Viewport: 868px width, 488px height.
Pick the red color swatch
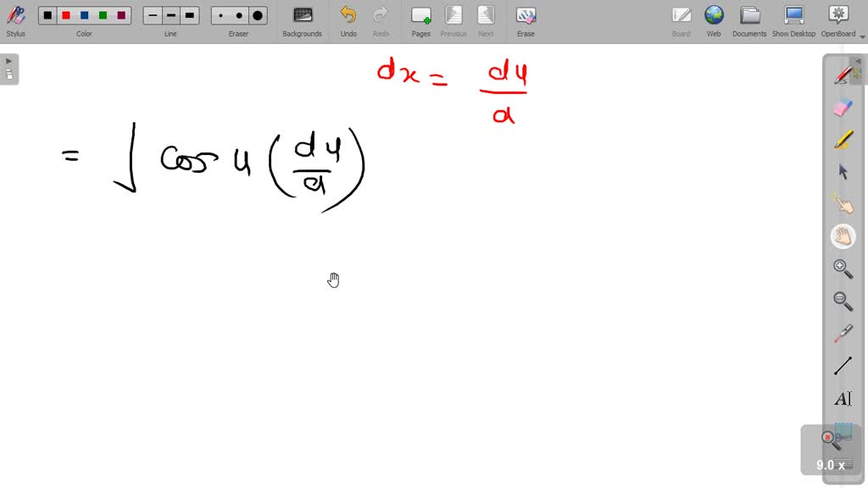pyautogui.click(x=65, y=15)
